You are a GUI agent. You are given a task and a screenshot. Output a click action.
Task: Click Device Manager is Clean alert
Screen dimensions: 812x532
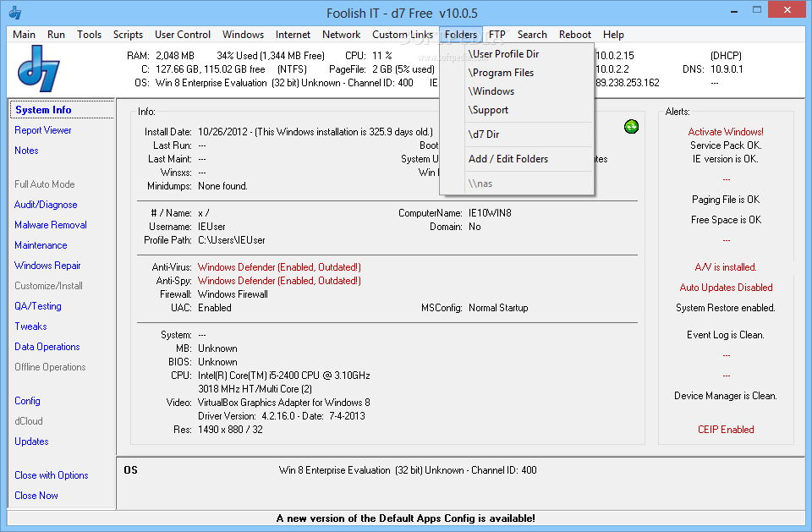(726, 396)
